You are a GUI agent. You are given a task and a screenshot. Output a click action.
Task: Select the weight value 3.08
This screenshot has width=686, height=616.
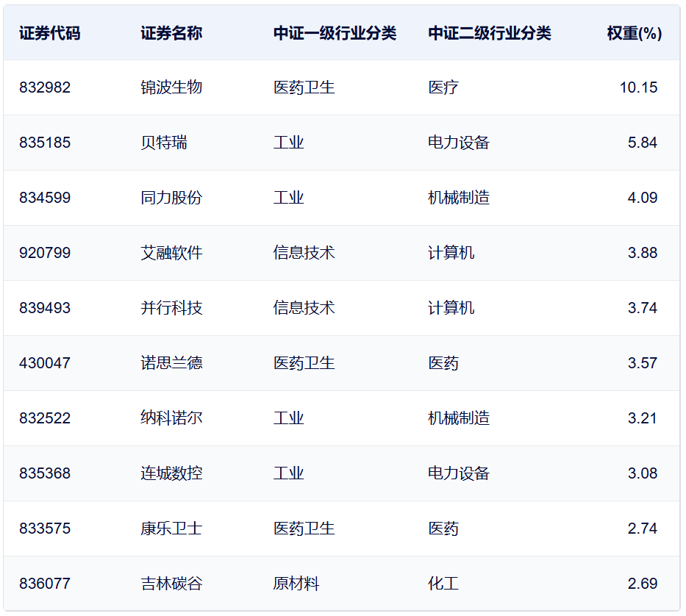(642, 473)
